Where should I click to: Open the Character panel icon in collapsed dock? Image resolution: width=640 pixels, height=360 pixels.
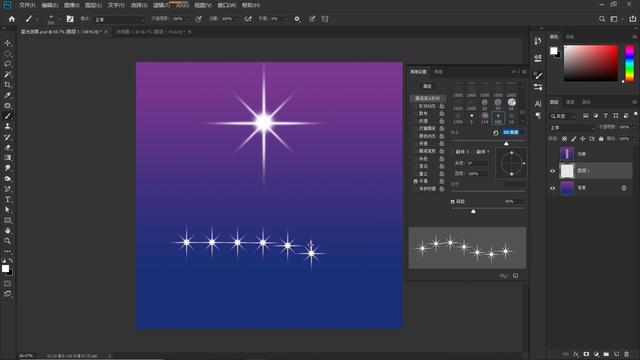point(538,104)
